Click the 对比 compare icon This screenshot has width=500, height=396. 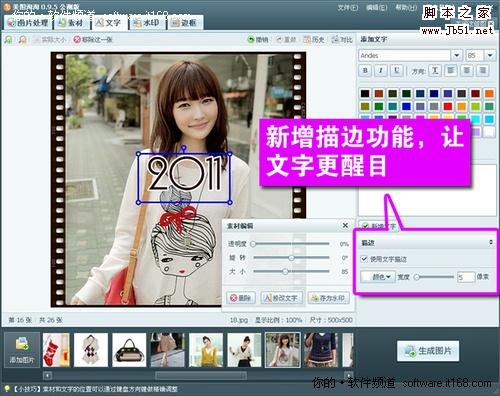(x=335, y=40)
